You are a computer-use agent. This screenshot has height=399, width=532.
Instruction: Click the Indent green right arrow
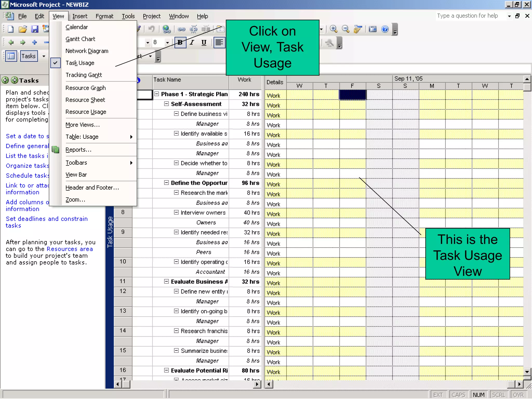pyautogui.click(x=23, y=42)
